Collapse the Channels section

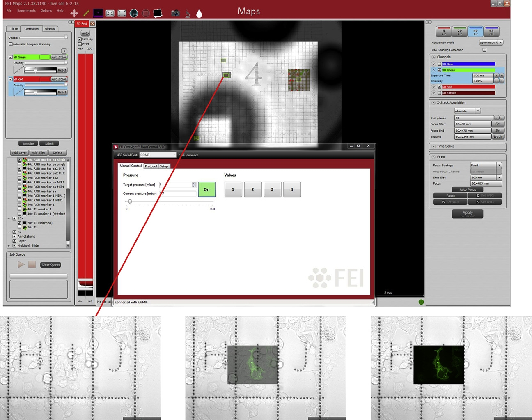tap(433, 57)
